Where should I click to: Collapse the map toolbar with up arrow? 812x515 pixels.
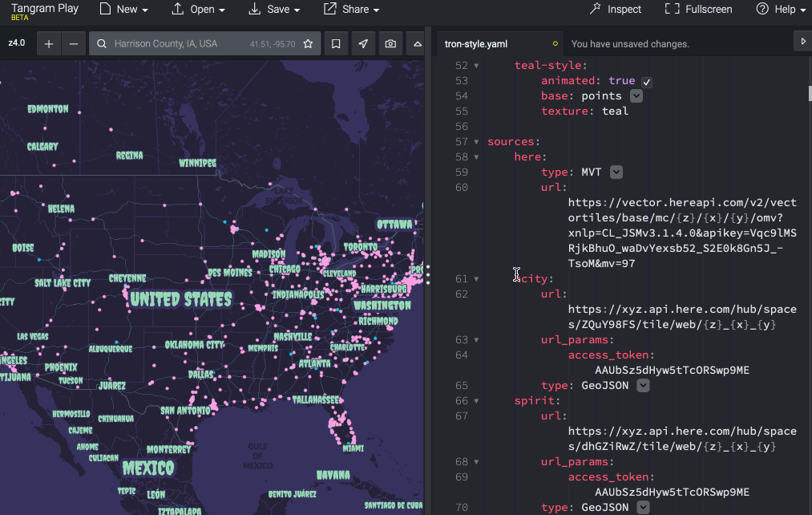pyautogui.click(x=418, y=44)
